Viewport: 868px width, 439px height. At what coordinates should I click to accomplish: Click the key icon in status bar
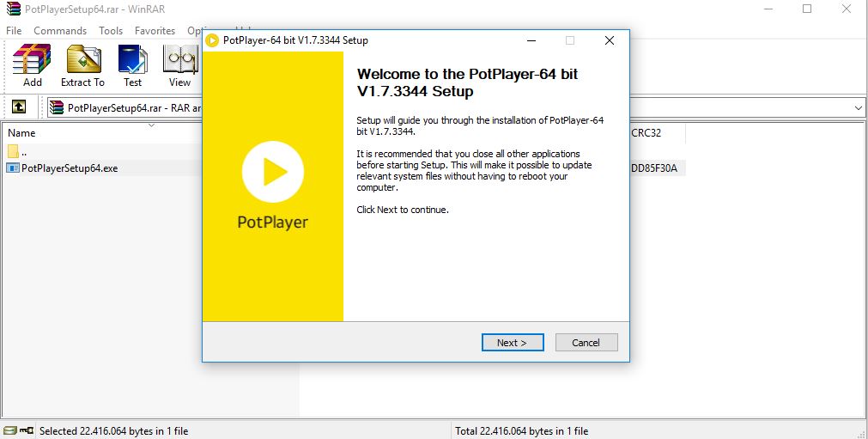tap(26, 430)
